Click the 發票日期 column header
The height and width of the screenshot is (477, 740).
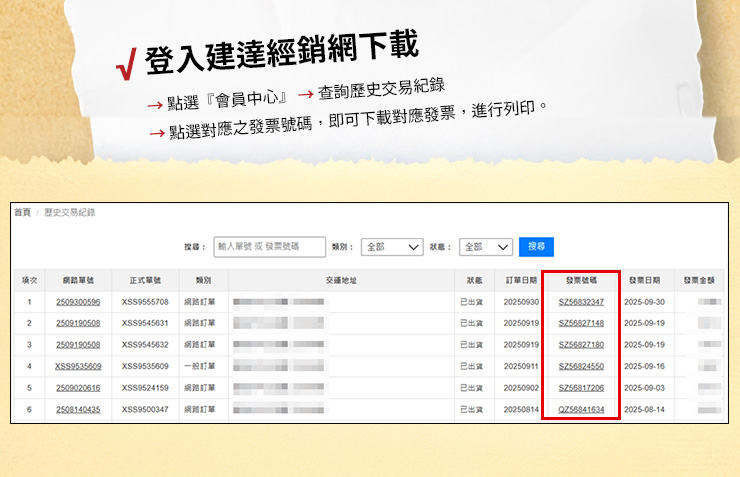coord(643,281)
